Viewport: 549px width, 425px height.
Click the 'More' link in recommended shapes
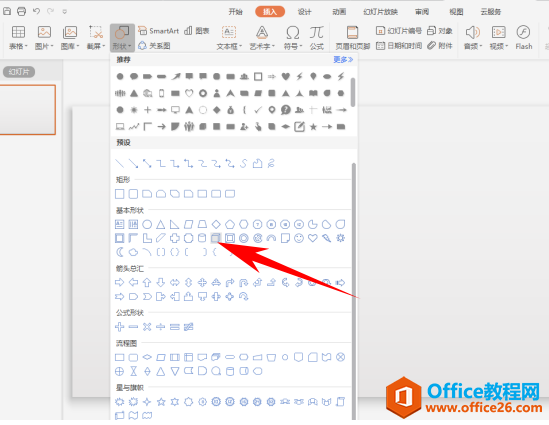click(x=343, y=60)
